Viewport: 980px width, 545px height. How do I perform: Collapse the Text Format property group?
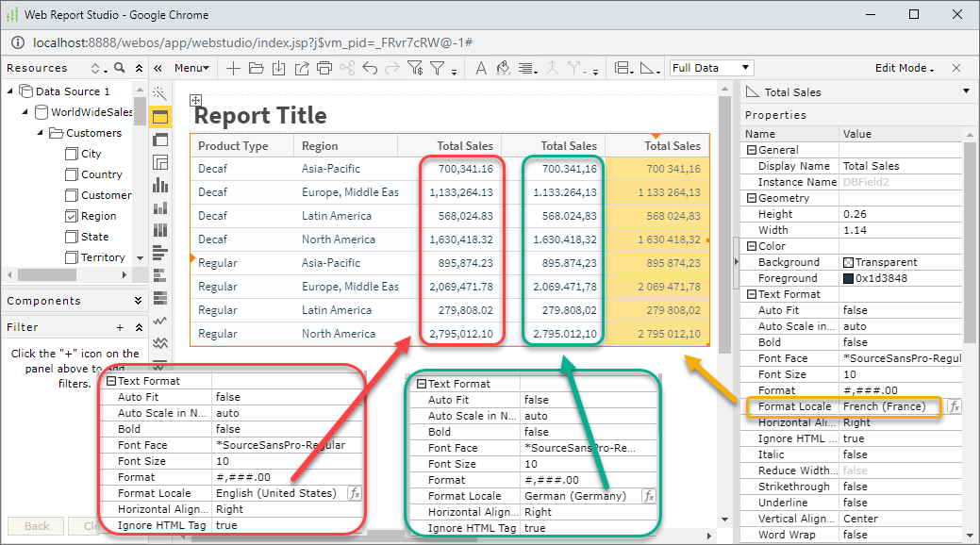pos(752,294)
